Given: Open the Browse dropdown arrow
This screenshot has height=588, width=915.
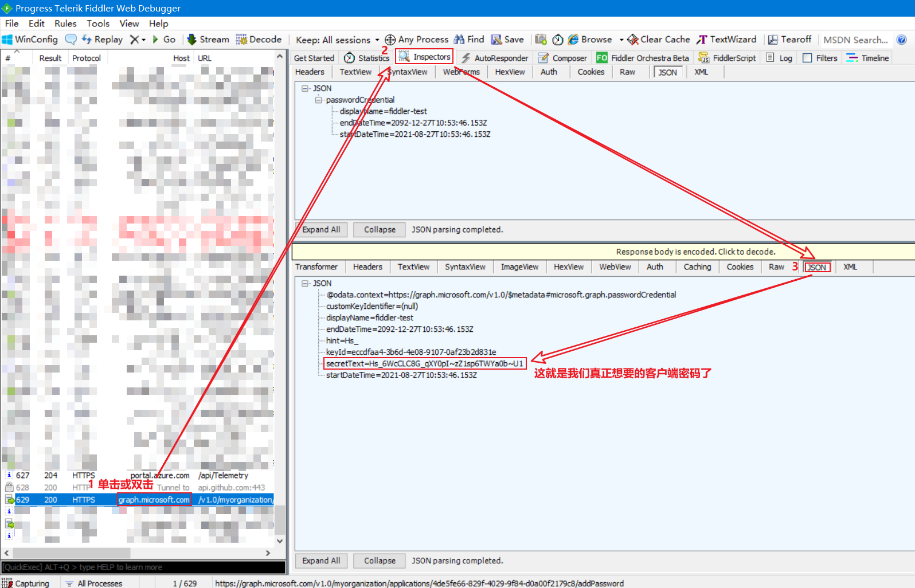Looking at the screenshot, I should (x=621, y=40).
